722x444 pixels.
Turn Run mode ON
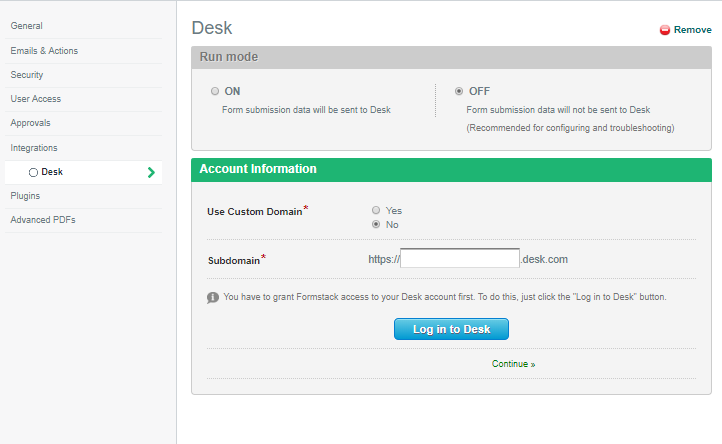point(215,91)
